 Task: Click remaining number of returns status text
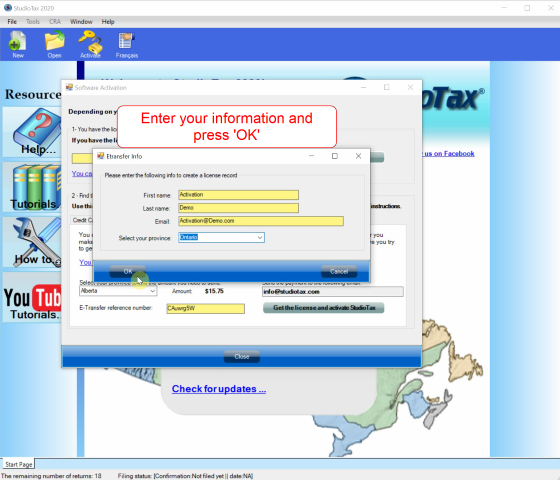click(51, 476)
